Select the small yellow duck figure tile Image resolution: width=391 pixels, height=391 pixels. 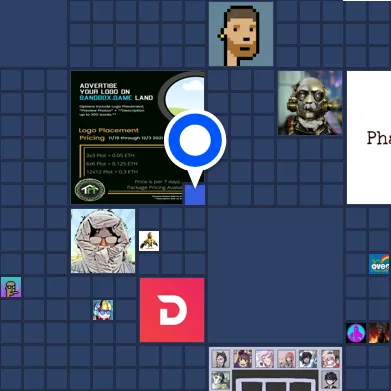coord(149,241)
